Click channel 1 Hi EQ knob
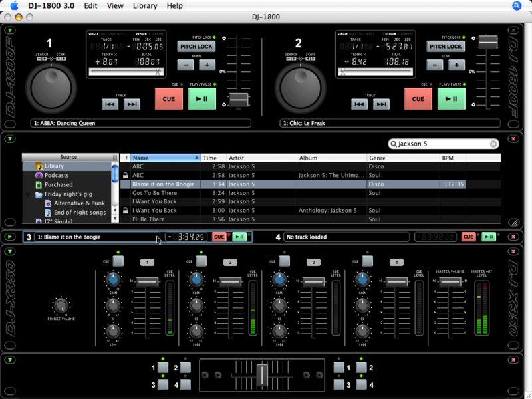This screenshot has width=532, height=399. coord(113,306)
